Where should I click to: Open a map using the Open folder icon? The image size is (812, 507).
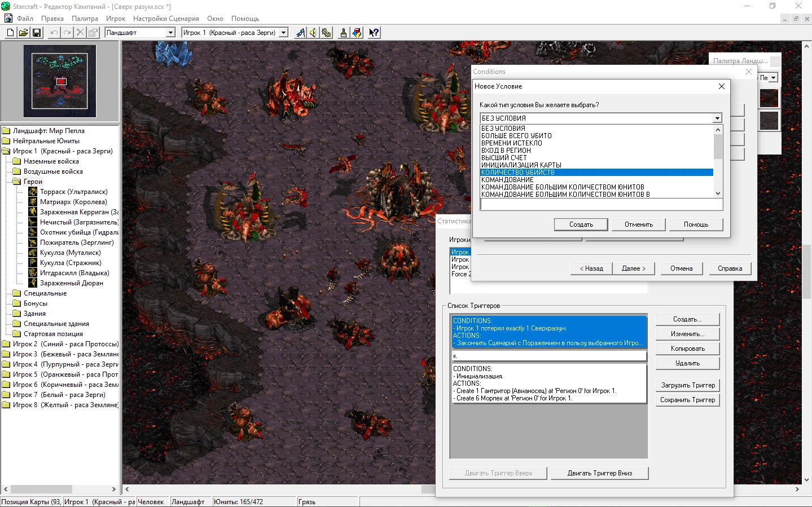point(23,32)
